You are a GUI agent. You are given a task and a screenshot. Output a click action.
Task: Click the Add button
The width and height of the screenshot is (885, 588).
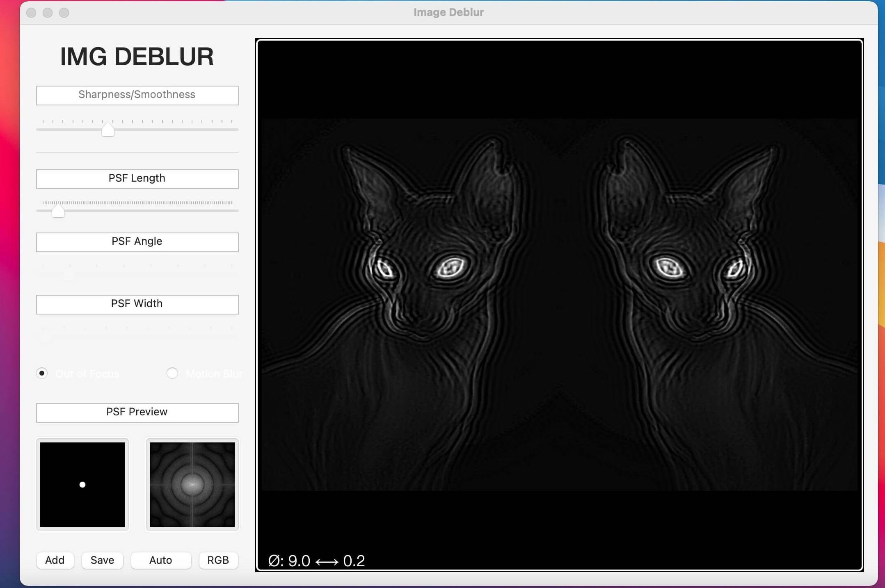[x=55, y=560]
